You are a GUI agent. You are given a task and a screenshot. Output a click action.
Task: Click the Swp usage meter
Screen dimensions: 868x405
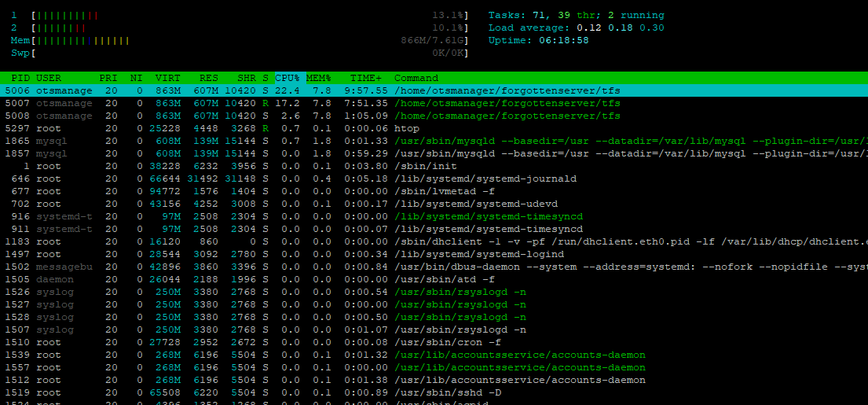(251, 53)
